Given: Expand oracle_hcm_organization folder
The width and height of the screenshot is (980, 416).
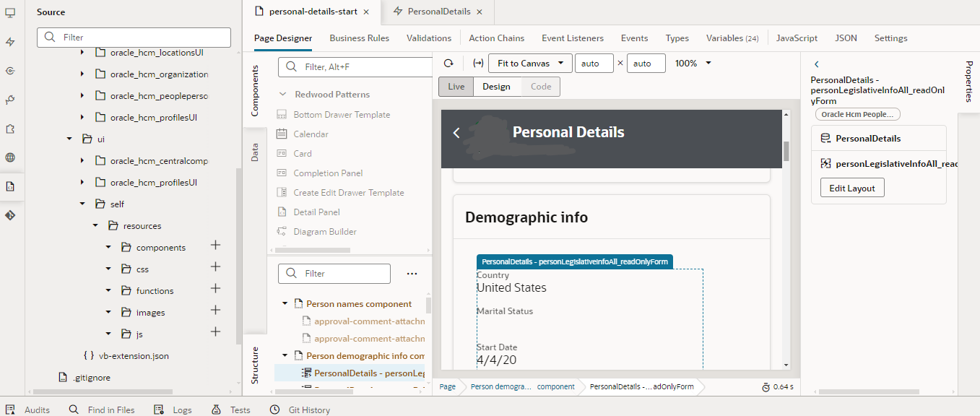Looking at the screenshot, I should [82, 74].
